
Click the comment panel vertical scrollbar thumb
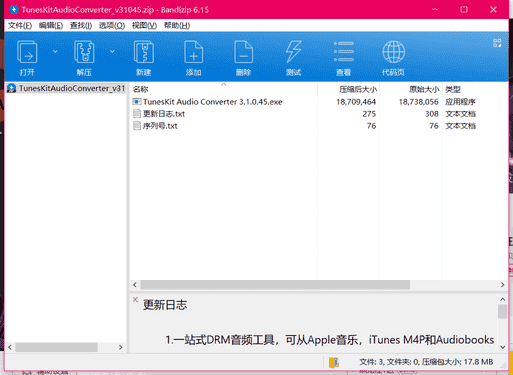pyautogui.click(x=503, y=312)
